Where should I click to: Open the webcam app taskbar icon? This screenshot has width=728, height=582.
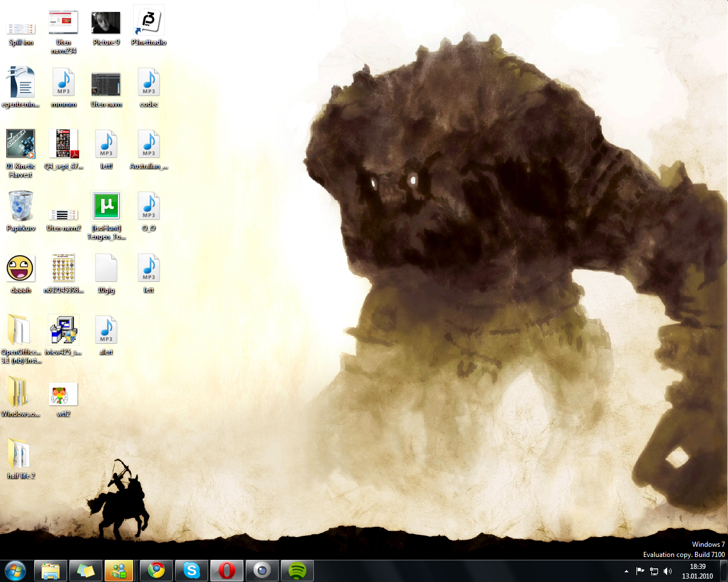(262, 571)
